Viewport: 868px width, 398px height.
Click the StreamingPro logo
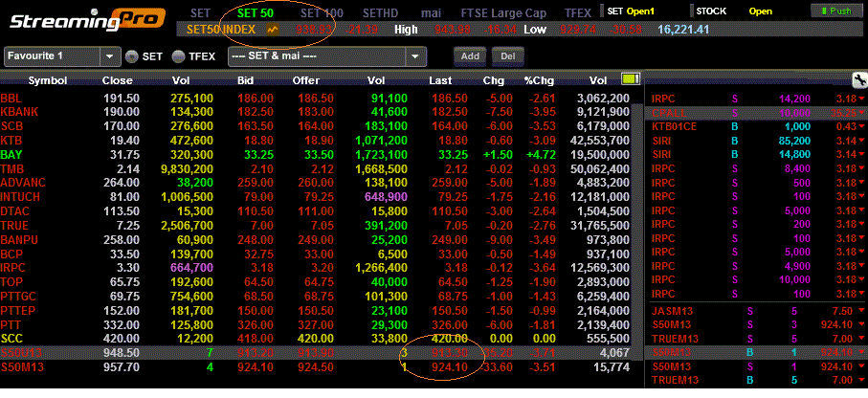pos(86,21)
